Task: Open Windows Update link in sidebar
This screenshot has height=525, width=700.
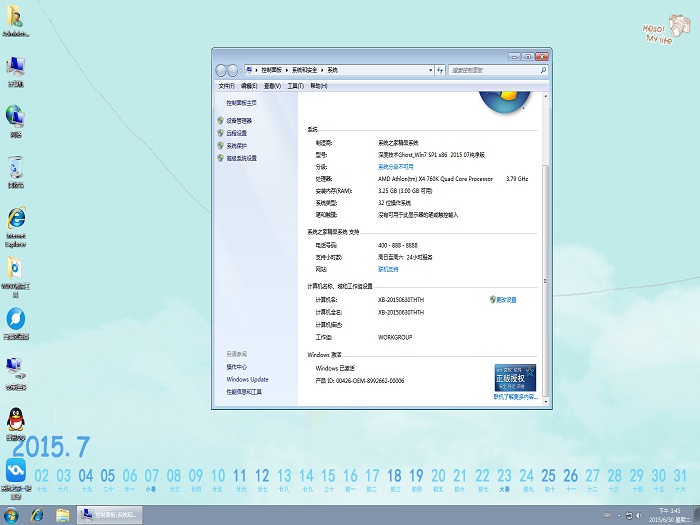Action: (x=247, y=379)
